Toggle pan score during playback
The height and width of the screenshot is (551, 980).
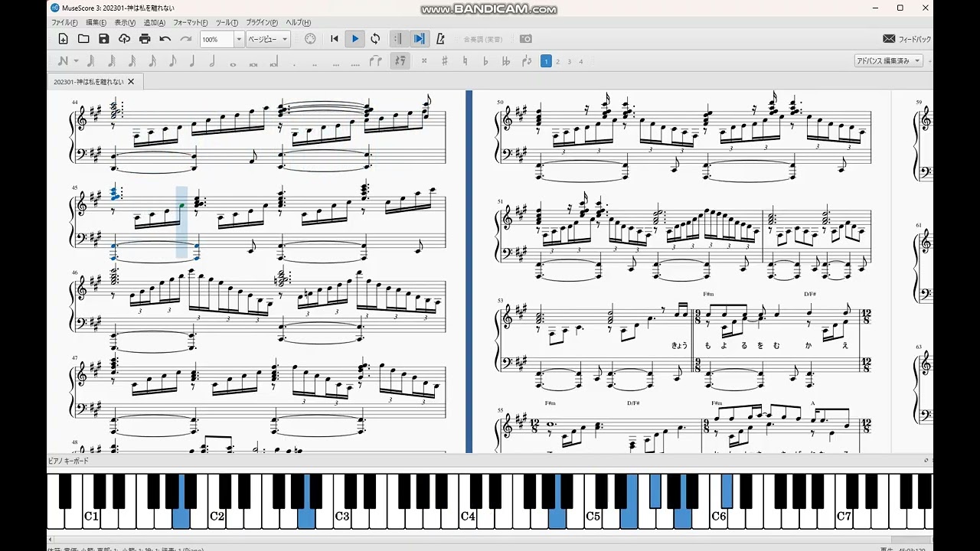pyautogui.click(x=419, y=39)
